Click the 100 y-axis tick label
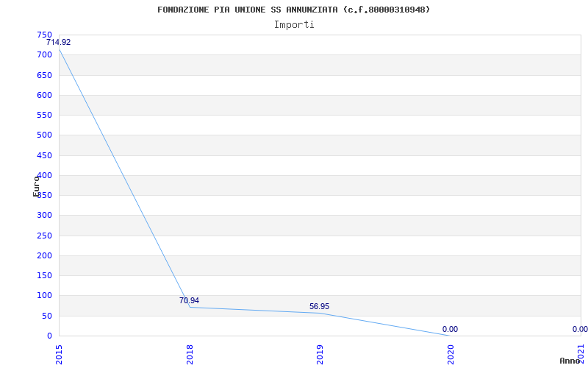588x368 pixels. [44, 296]
